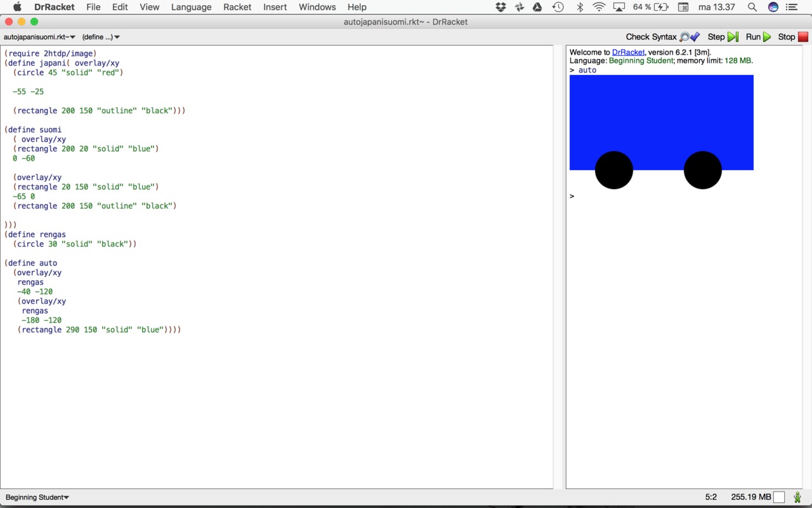Click the (circle 30 "solid" "black")) line
The width and height of the screenshot is (812, 508).
click(75, 244)
